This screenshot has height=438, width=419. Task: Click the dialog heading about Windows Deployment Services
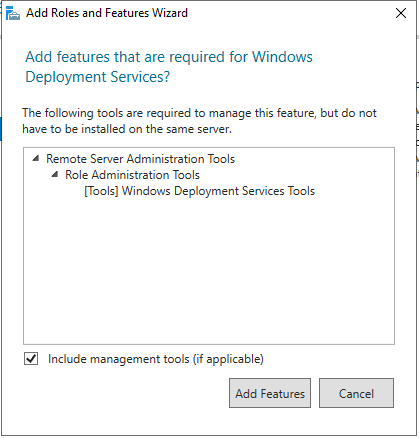tap(169, 67)
